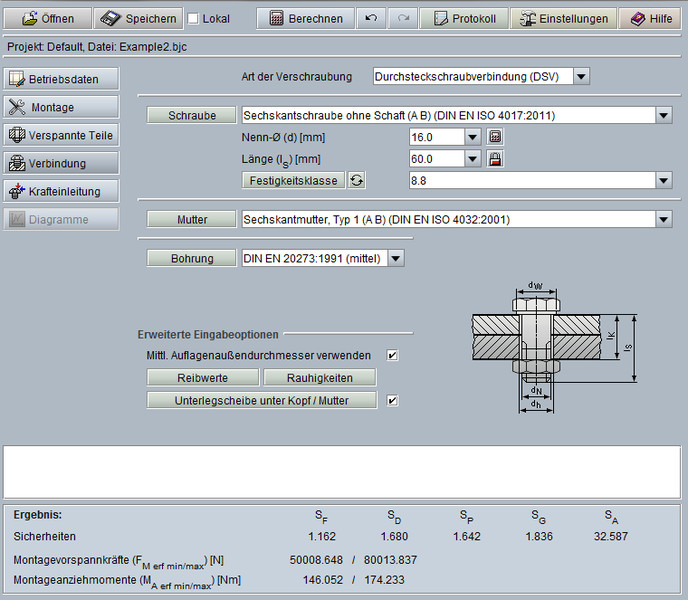Open the Verspannte Teile section
The width and height of the screenshot is (688, 600).
tap(62, 135)
